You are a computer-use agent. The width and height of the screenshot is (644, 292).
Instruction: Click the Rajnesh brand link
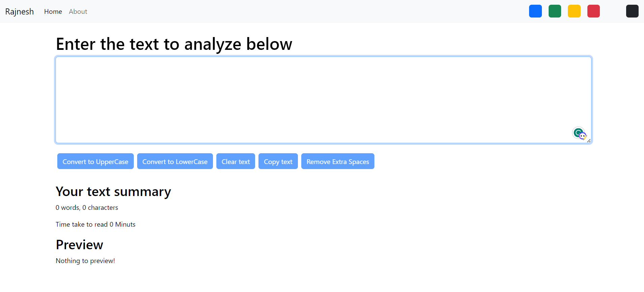tap(20, 11)
